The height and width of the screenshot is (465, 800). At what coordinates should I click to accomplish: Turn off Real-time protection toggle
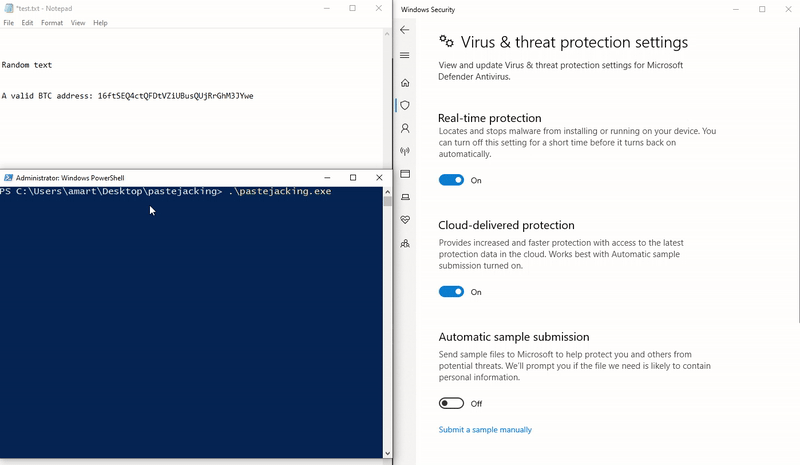pos(451,180)
